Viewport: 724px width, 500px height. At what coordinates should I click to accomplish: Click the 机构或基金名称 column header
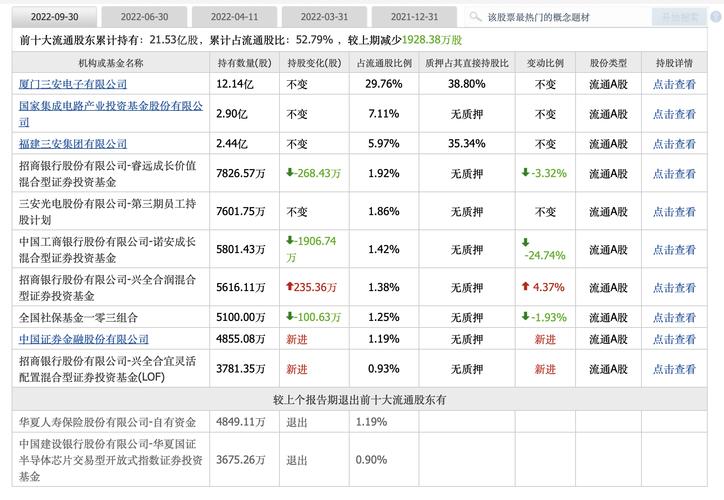111,63
